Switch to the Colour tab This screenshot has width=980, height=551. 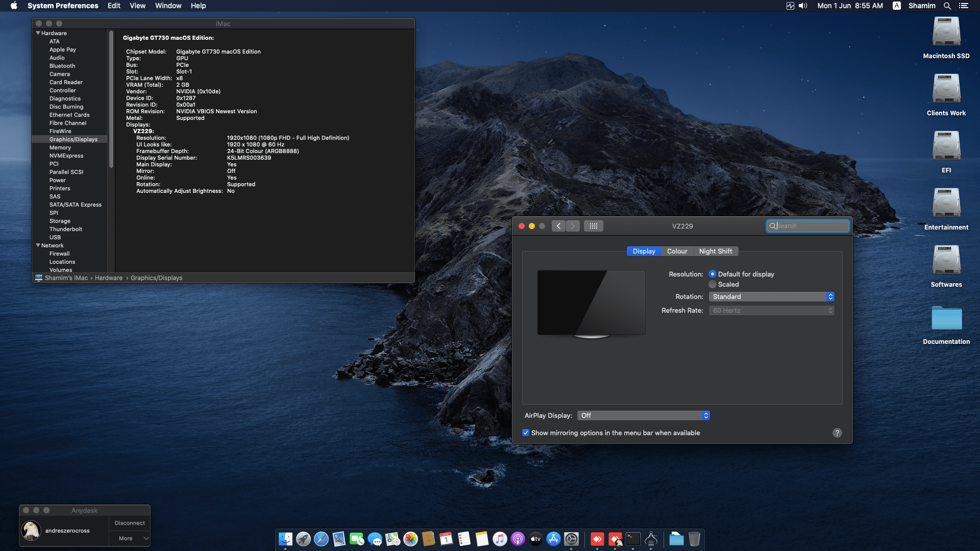677,251
